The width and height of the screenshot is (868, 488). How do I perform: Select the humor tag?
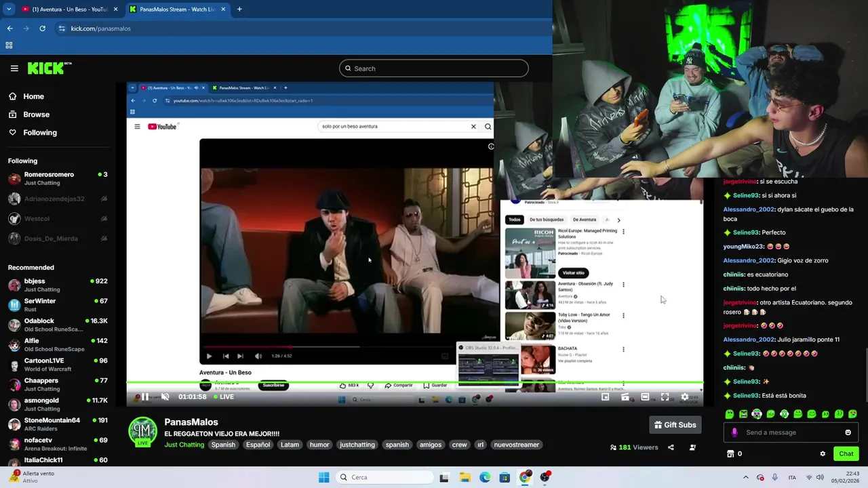(319, 445)
